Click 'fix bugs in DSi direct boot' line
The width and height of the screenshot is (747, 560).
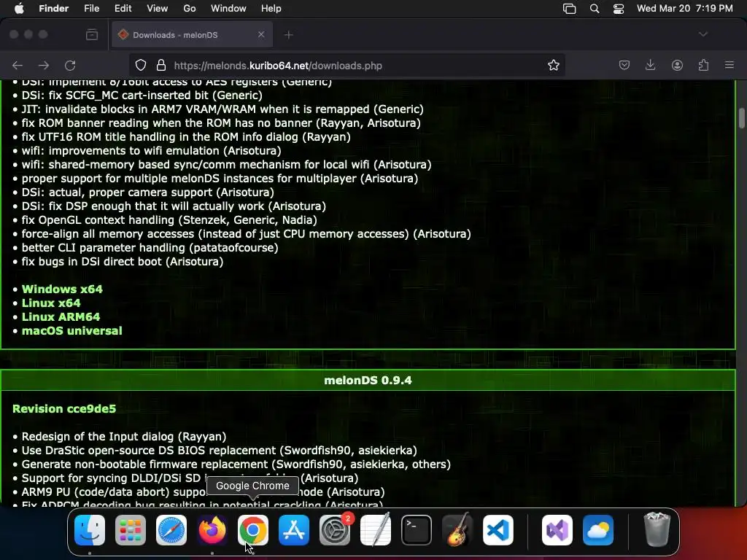tap(123, 262)
